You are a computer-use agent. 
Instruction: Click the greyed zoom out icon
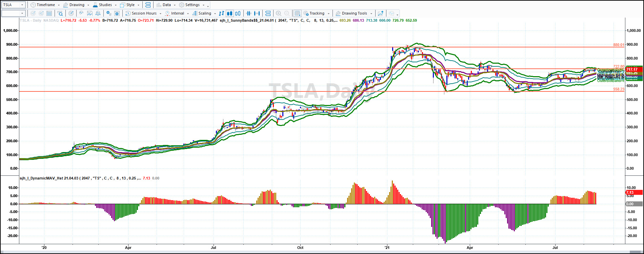(287, 14)
